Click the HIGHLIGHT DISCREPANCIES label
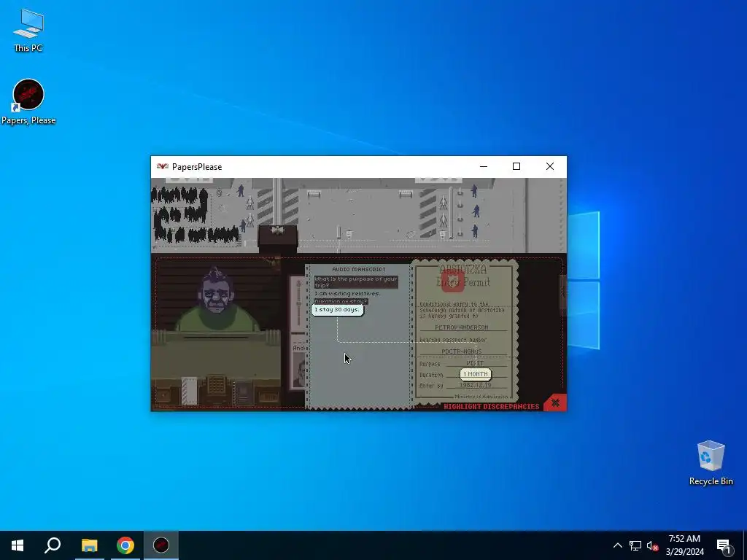Viewport: 747px width, 560px height. pos(492,407)
